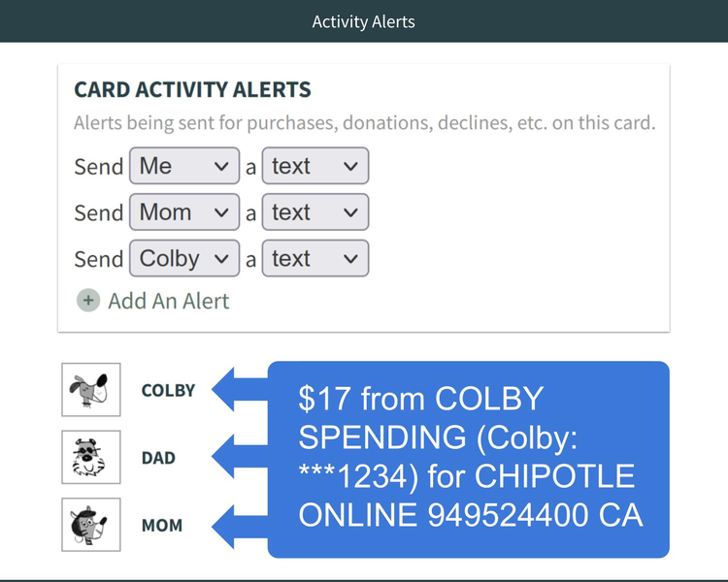Image resolution: width=728 pixels, height=582 pixels.
Task: Open the 'Me' recipient dropdown
Action: pyautogui.click(x=184, y=166)
